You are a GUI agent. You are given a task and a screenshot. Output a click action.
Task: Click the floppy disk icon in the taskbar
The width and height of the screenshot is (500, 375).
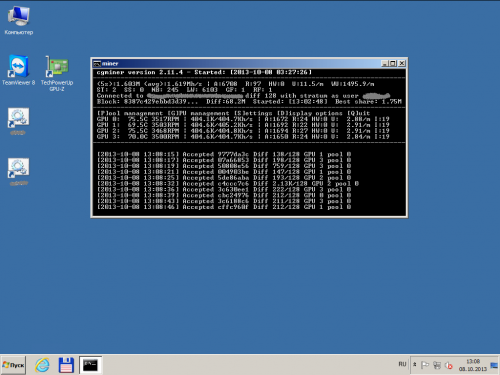pos(66,365)
